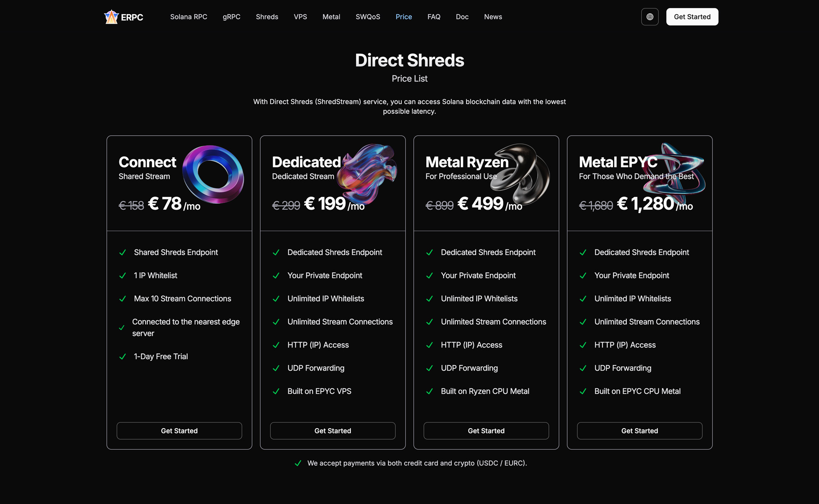
Task: Click the header Get Started button
Action: (692, 17)
